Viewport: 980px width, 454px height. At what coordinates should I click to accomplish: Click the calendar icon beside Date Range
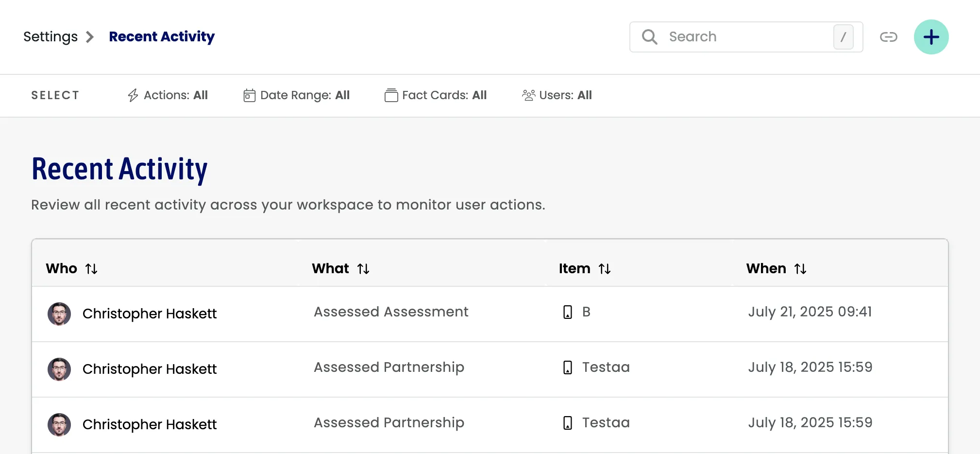pyautogui.click(x=249, y=95)
